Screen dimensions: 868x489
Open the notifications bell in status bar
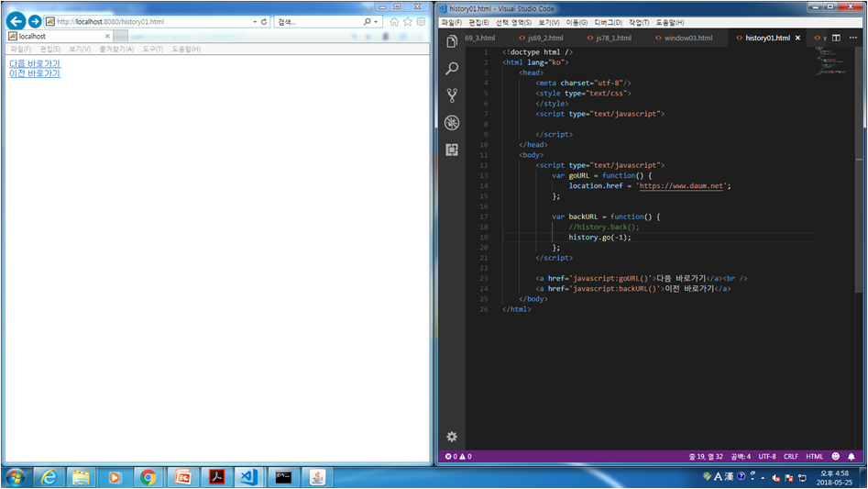click(852, 456)
